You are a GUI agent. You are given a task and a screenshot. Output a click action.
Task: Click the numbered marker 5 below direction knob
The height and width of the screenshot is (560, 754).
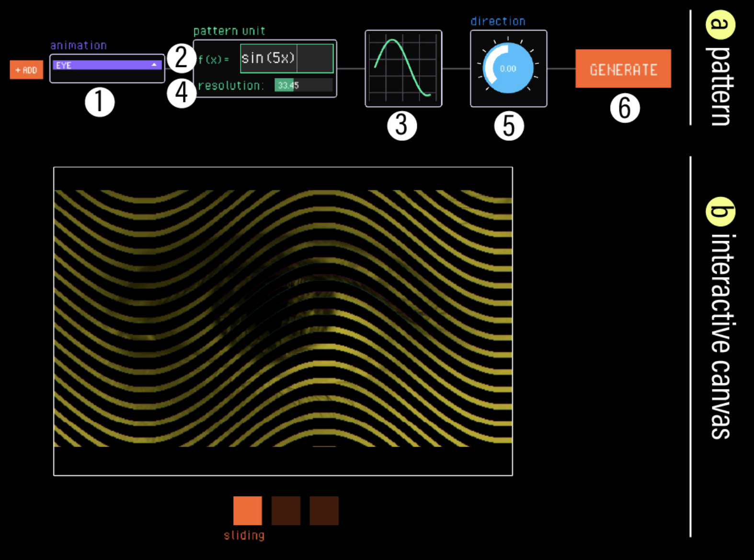(x=509, y=126)
